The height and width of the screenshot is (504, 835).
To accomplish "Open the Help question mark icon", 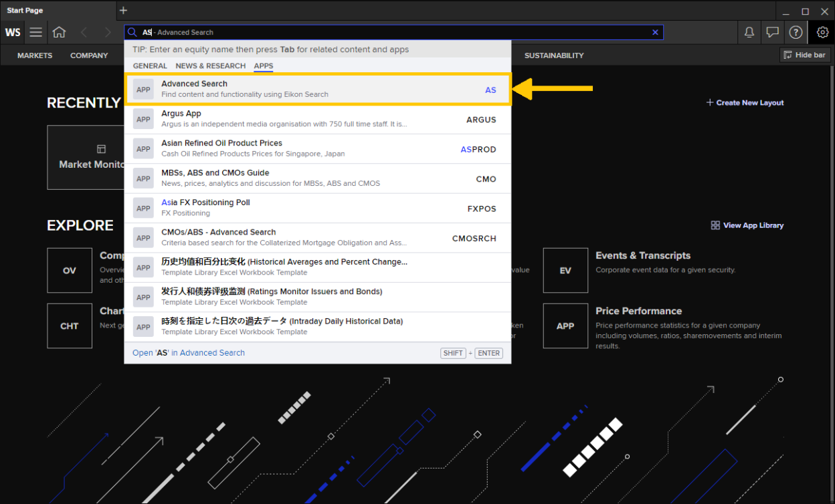I will point(796,32).
